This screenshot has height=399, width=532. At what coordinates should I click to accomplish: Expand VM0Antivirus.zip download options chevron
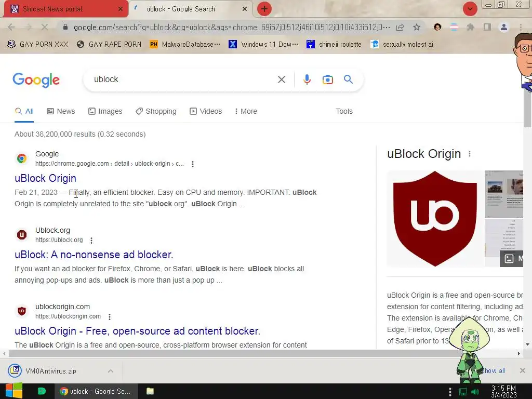click(x=111, y=371)
